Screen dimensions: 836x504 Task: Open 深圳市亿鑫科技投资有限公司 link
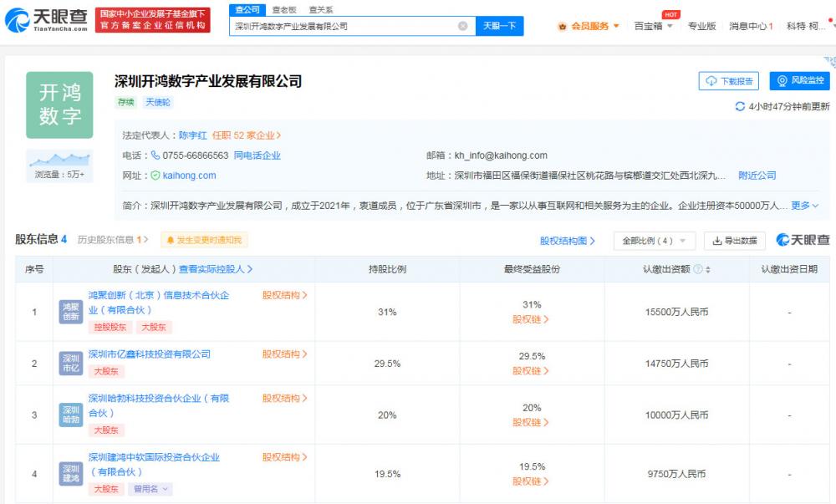point(150,354)
